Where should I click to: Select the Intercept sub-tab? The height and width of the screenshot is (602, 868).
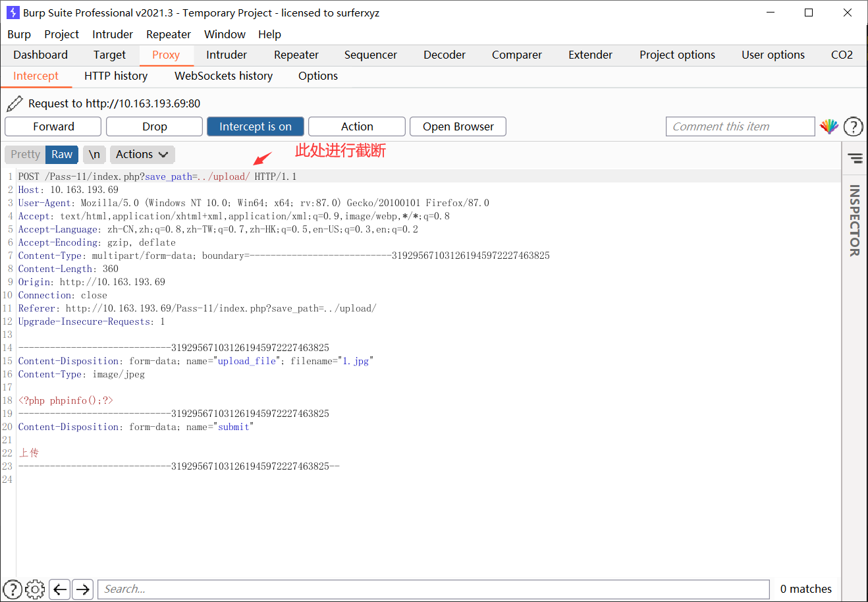(36, 76)
